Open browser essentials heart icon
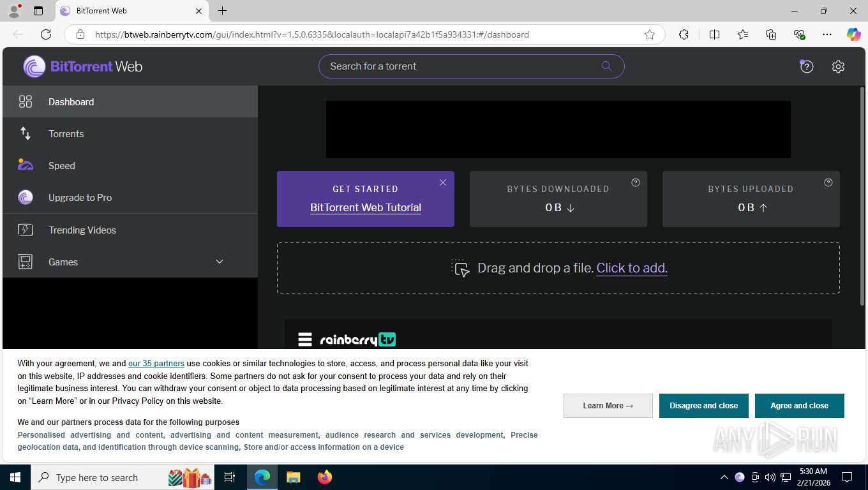Image resolution: width=868 pixels, height=490 pixels. coord(799,34)
